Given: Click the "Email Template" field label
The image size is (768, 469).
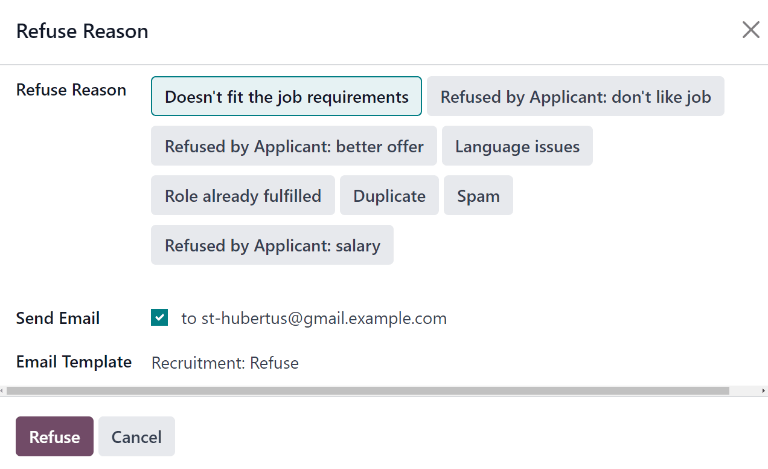Looking at the screenshot, I should coord(74,362).
